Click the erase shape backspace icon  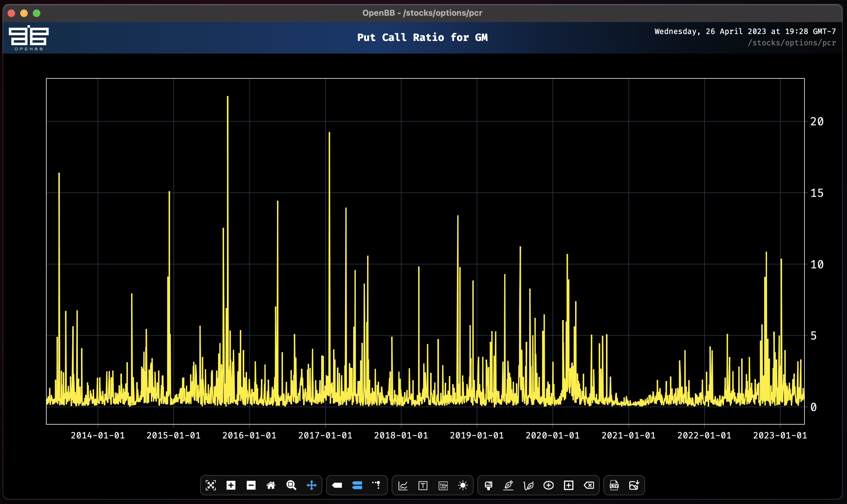pyautogui.click(x=589, y=485)
